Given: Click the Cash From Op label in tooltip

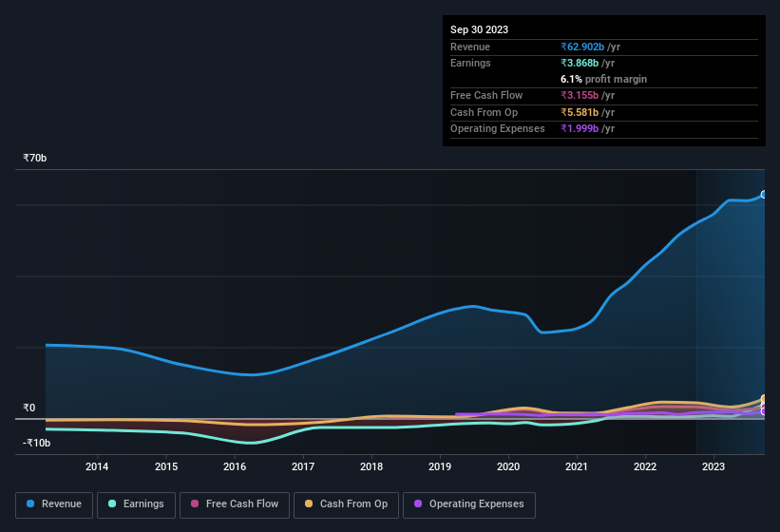Looking at the screenshot, I should pos(484,112).
